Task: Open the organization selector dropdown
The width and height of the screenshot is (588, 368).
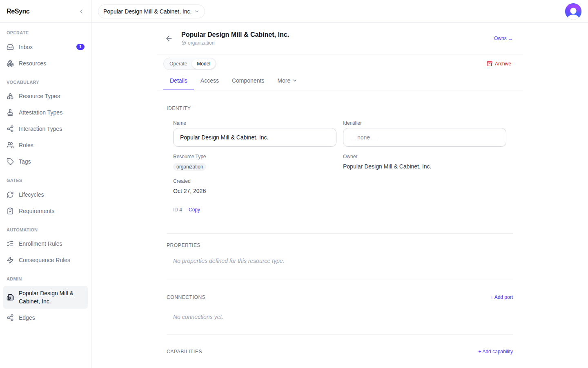Action: tap(151, 11)
